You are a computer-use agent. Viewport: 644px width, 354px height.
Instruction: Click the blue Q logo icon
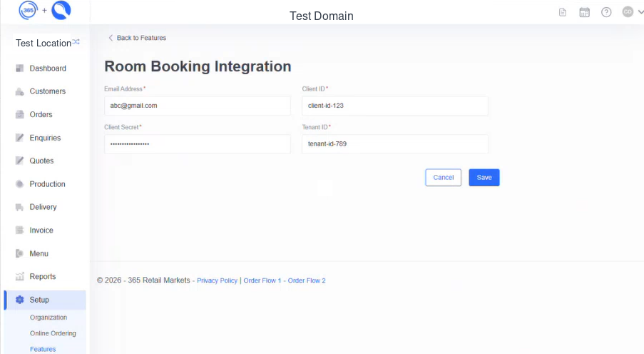(x=61, y=10)
